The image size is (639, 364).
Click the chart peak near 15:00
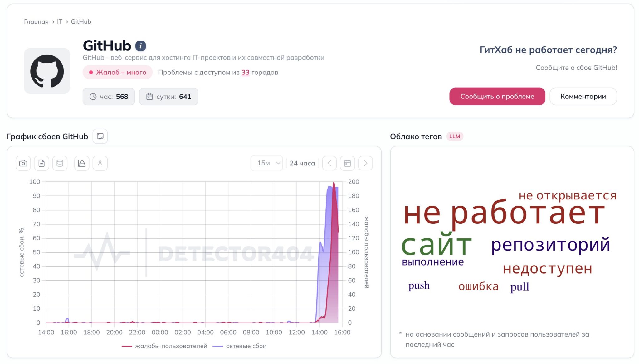334,183
